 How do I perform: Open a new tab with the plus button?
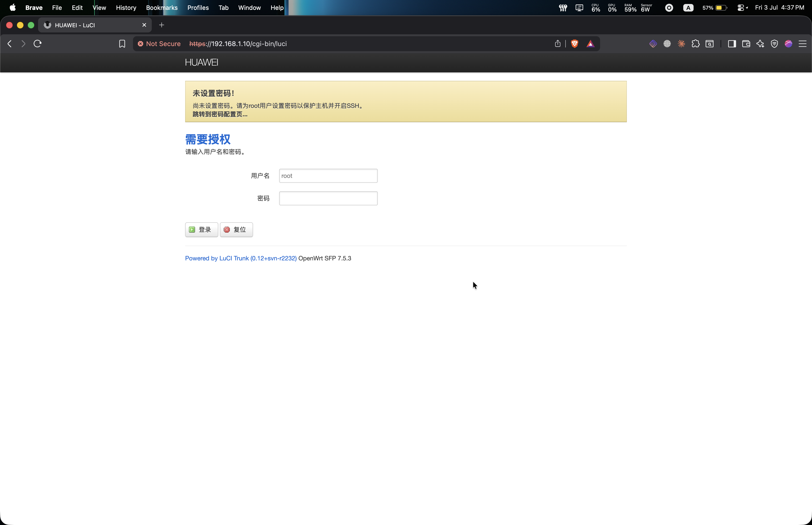161,25
